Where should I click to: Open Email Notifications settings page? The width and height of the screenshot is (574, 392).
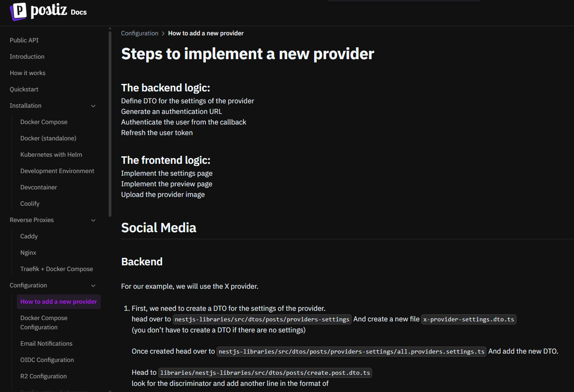pyautogui.click(x=46, y=343)
